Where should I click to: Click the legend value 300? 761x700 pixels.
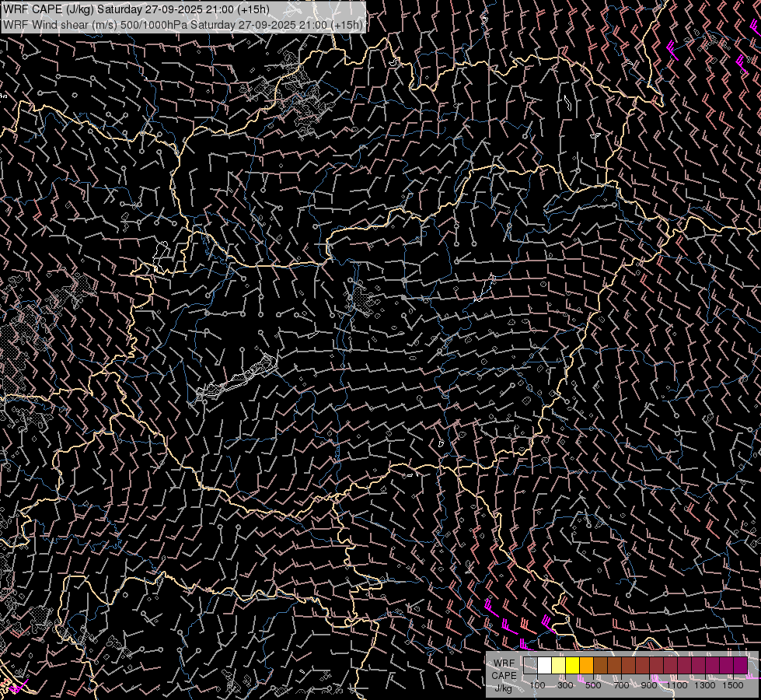(565, 685)
